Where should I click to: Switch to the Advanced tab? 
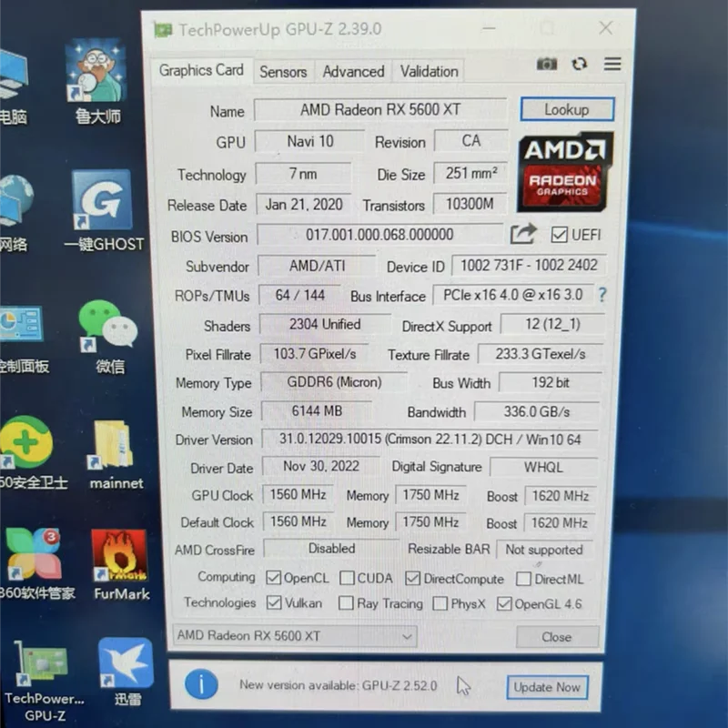[353, 72]
